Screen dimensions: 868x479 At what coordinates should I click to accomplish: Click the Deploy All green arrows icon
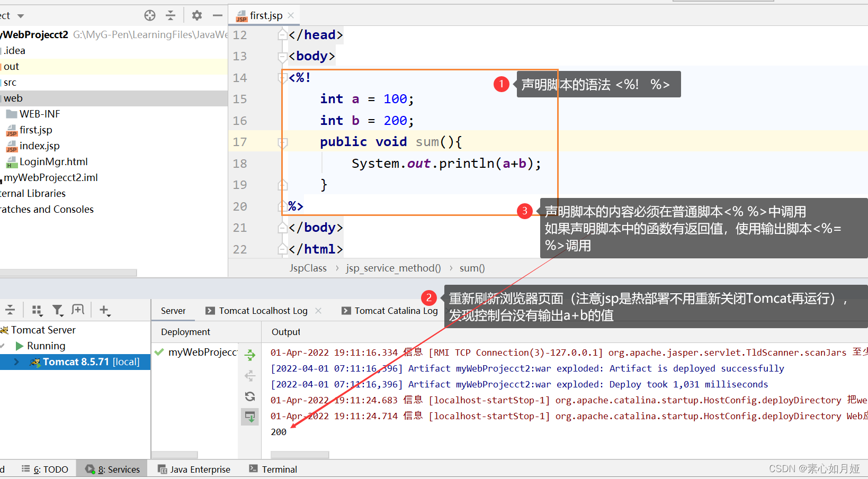point(250,355)
